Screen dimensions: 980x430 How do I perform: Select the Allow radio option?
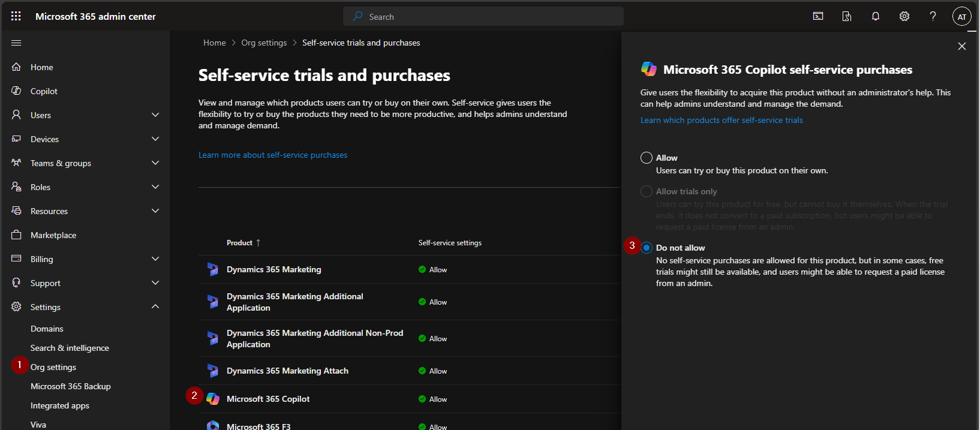pos(647,158)
